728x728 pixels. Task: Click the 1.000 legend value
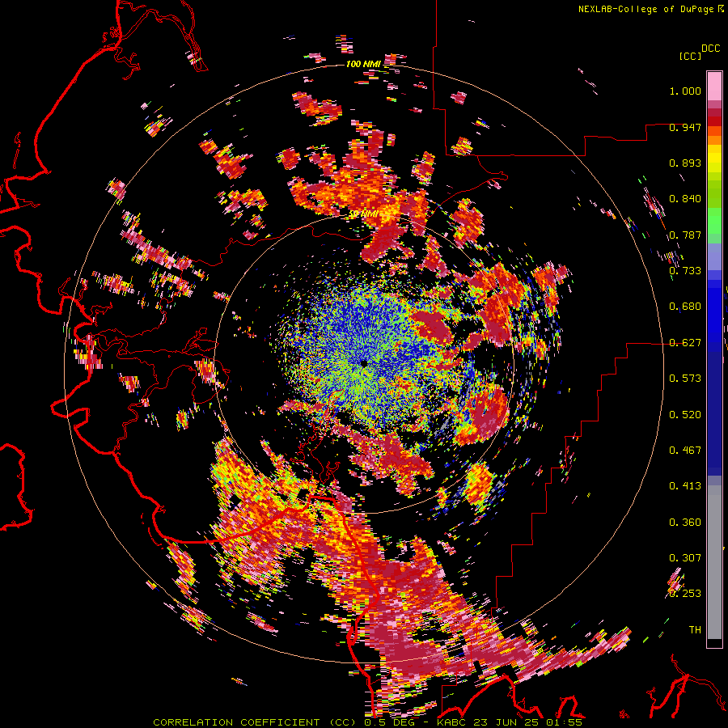click(x=685, y=91)
